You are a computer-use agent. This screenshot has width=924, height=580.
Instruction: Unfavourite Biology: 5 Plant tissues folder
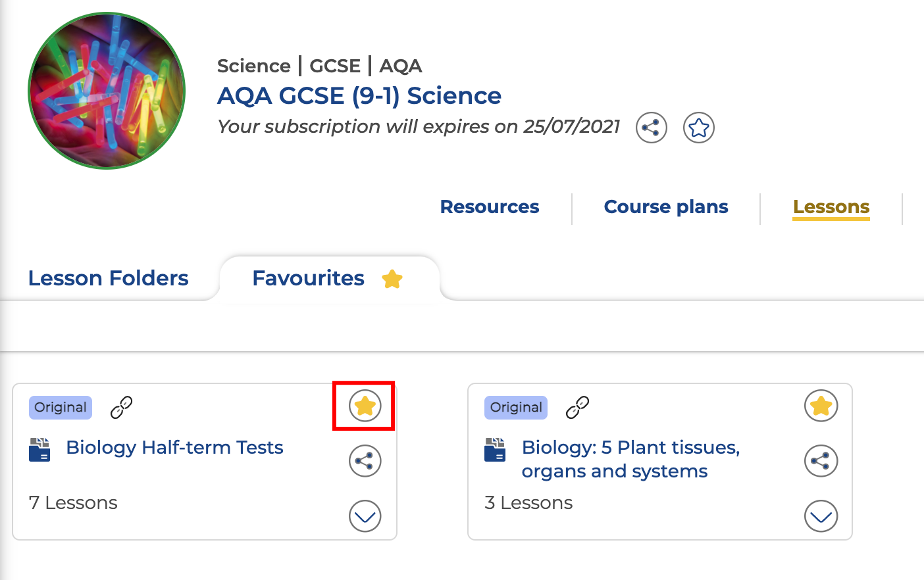coord(821,406)
